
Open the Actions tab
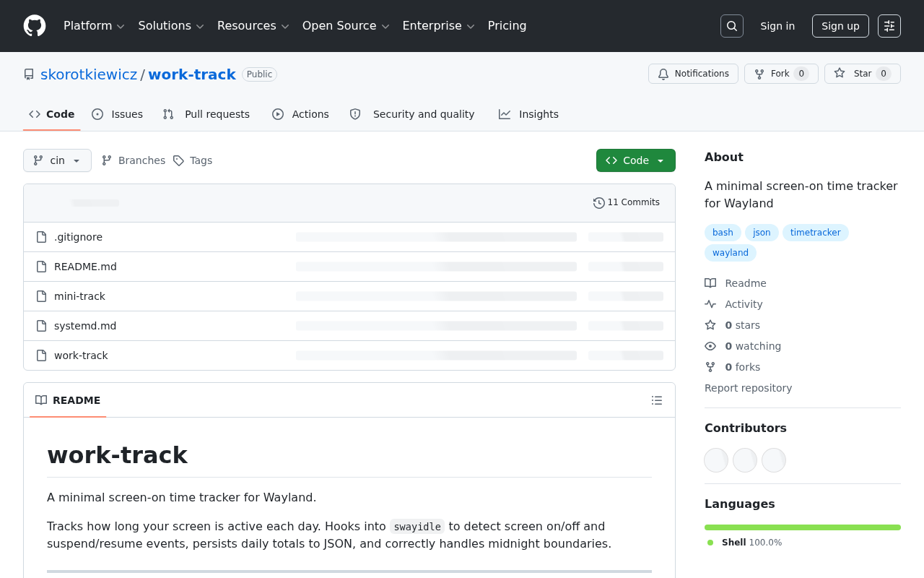point(300,114)
